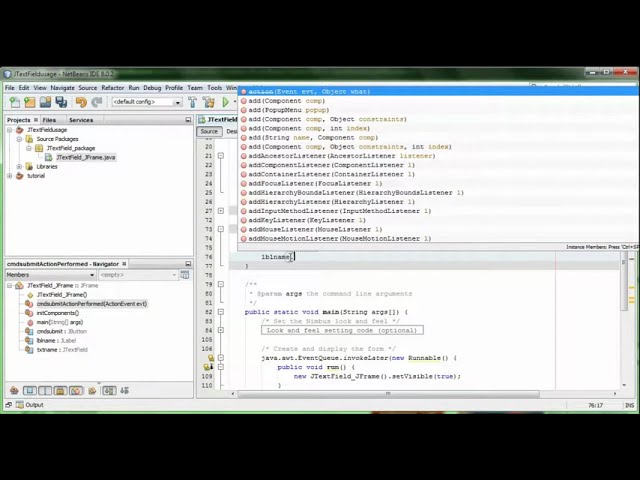Click the JTextField_JFrame.java file icon in Projects
The width and height of the screenshot is (640, 480).
[x=49, y=157]
